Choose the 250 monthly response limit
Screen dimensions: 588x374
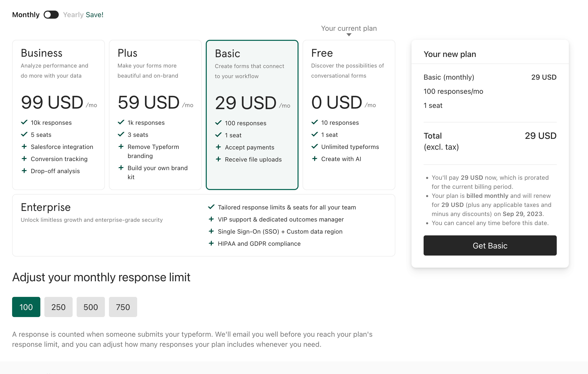pyautogui.click(x=58, y=307)
